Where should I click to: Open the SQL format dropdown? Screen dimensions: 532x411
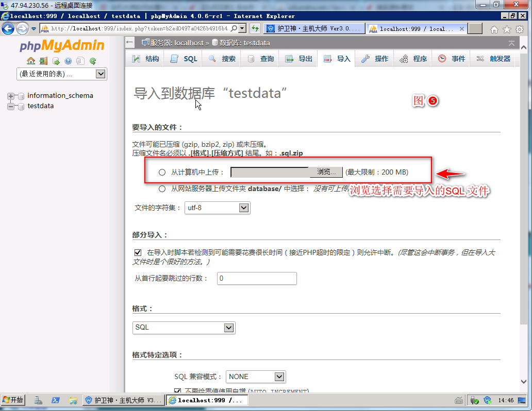click(184, 328)
